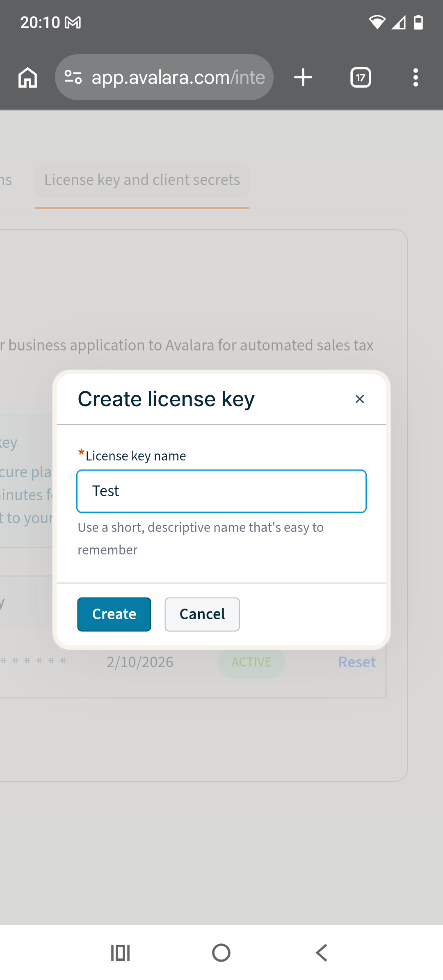The width and height of the screenshot is (443, 980).
Task: Tap the app.avalara.com address bar
Action: (178, 78)
